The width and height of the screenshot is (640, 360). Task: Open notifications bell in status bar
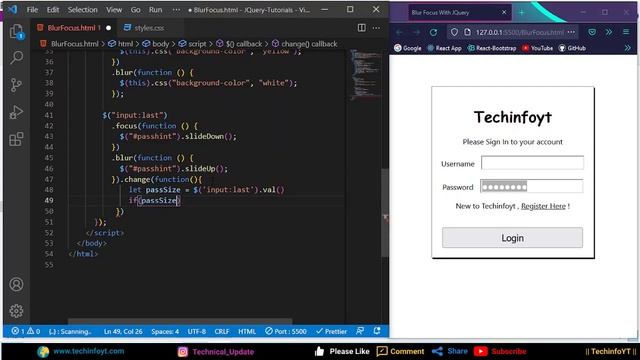(377, 331)
